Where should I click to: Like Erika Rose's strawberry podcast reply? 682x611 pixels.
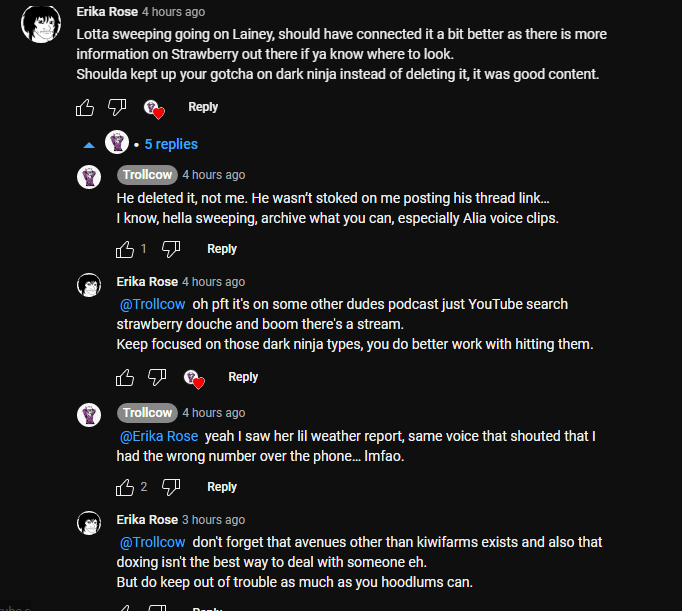[125, 377]
